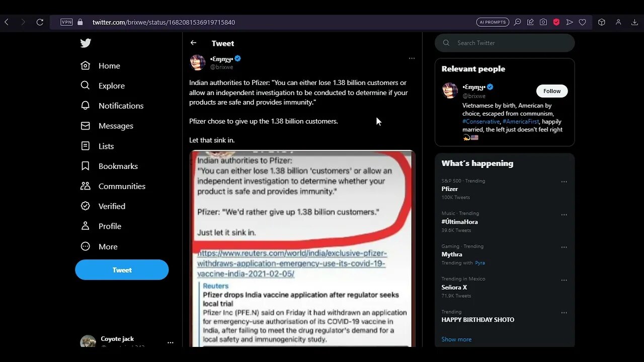
Task: Click the Explore magnifier icon
Action: tap(86, 85)
